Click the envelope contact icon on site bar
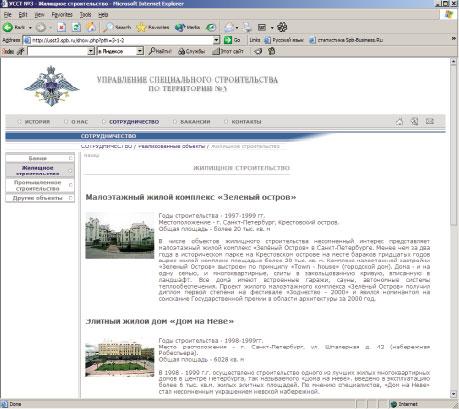459x409 pixels. pyautogui.click(x=430, y=121)
